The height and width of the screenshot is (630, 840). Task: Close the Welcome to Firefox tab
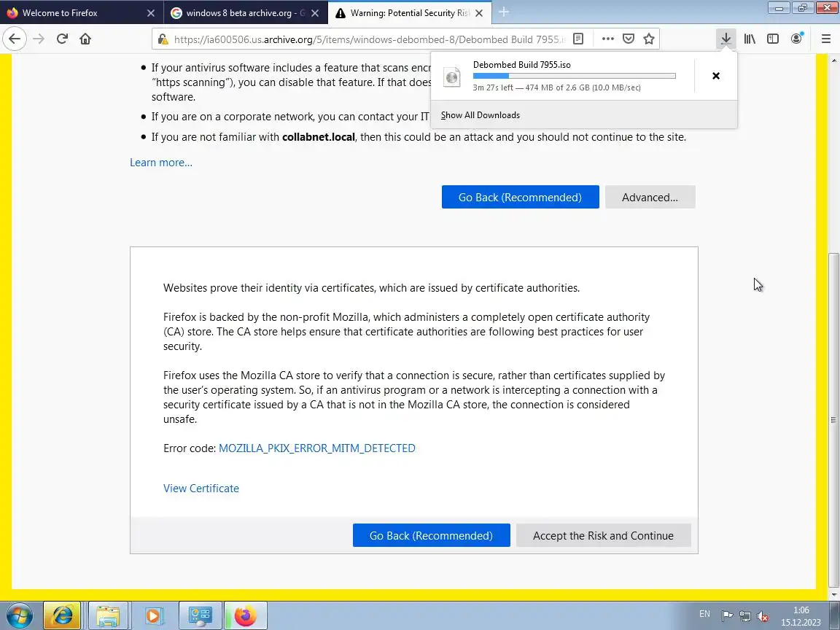[150, 13]
